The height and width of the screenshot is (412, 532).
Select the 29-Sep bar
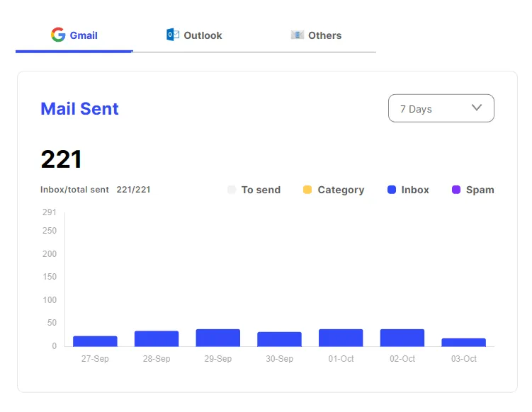click(x=218, y=338)
